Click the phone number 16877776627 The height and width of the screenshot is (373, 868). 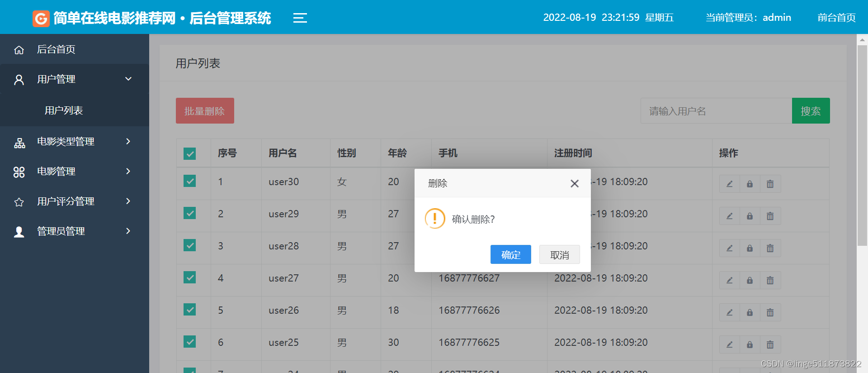[x=469, y=278]
